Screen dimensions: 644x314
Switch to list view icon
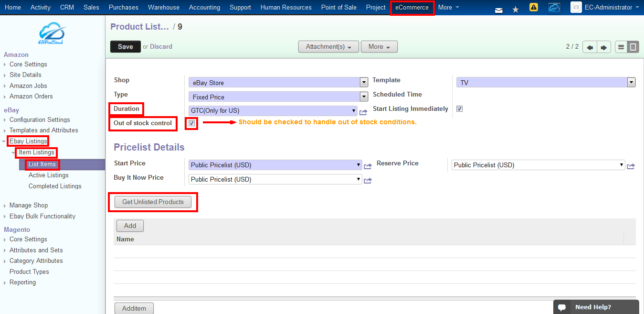[x=621, y=47]
